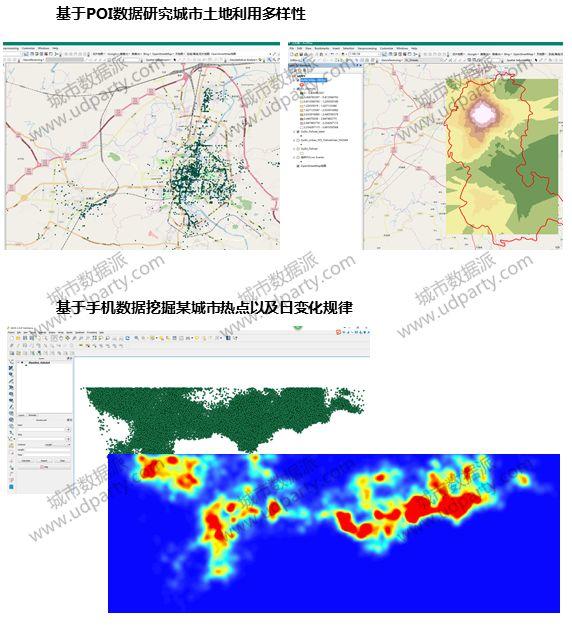Select highlighted layer name in ArcMap TOC
Screen dimensions: 572x625
click(313, 80)
